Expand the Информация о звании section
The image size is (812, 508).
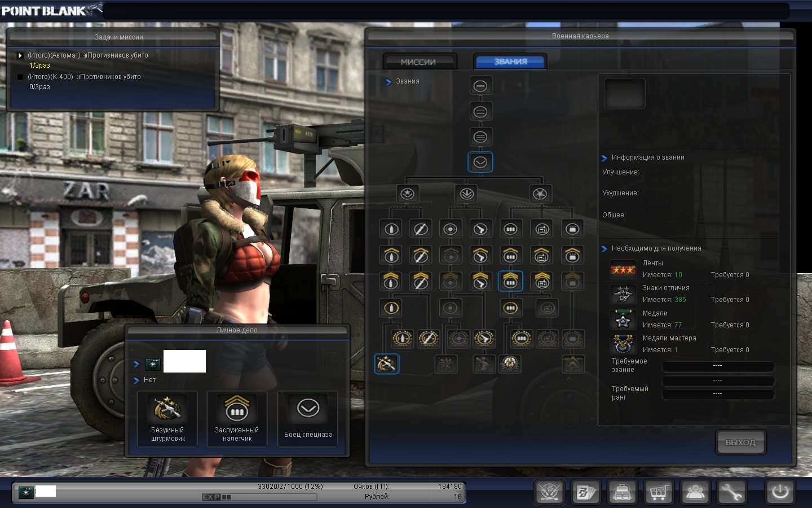pyautogui.click(x=604, y=158)
